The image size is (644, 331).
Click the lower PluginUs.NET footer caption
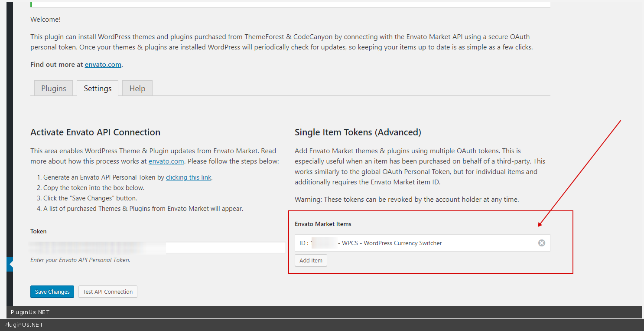tap(24, 325)
